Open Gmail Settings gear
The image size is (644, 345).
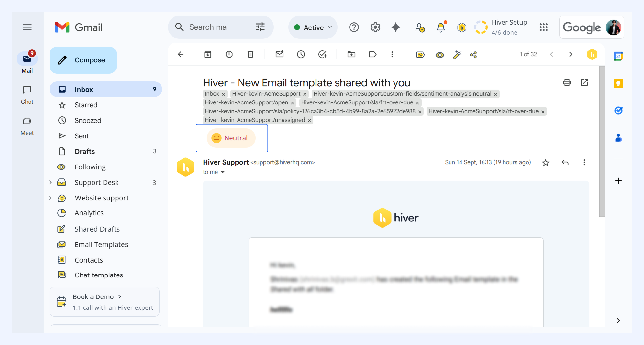tap(375, 27)
